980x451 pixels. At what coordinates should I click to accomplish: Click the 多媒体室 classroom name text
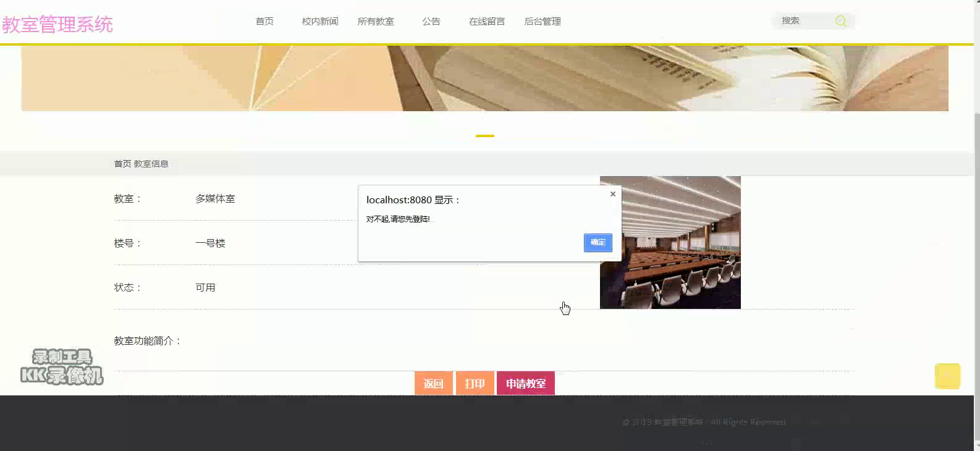click(x=215, y=199)
